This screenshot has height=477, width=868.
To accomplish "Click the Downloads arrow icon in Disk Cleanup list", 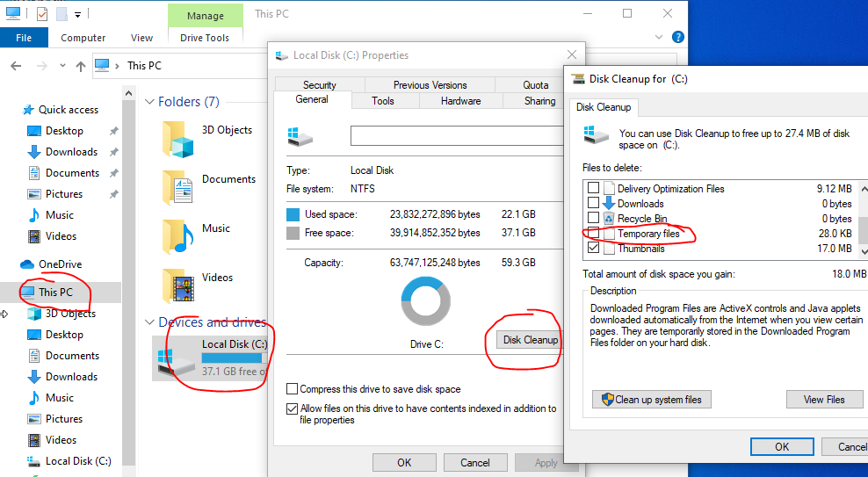I will click(x=609, y=203).
